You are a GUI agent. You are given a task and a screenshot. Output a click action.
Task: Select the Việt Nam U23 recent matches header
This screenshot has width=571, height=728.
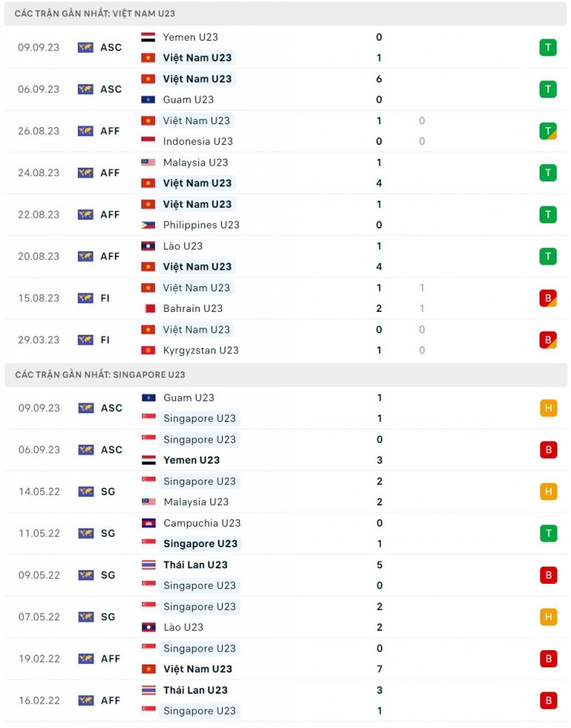click(x=95, y=14)
